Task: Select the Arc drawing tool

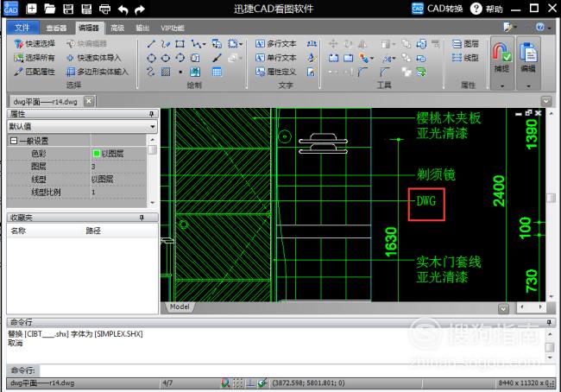Action: point(180,58)
